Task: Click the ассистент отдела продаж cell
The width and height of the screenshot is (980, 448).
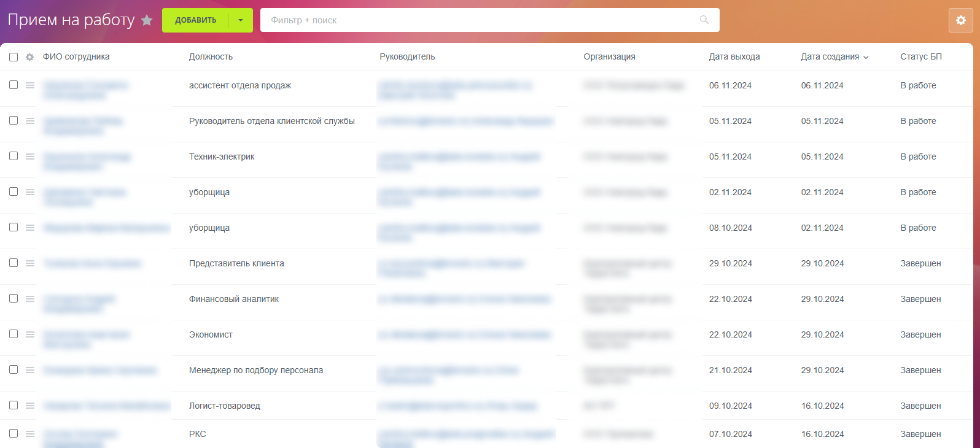Action: [x=240, y=85]
